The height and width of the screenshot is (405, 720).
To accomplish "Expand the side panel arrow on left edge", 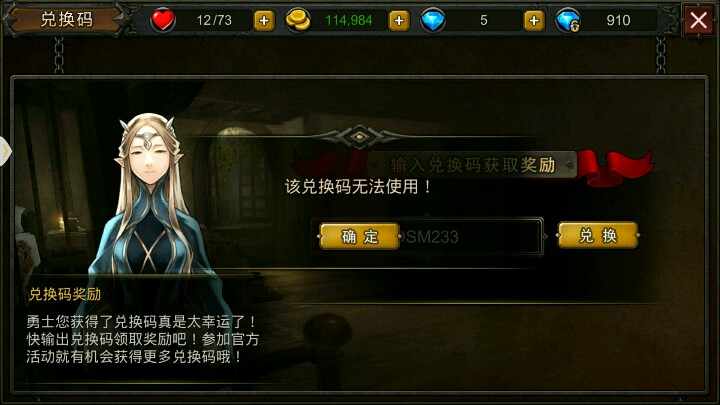I will 5,151.
